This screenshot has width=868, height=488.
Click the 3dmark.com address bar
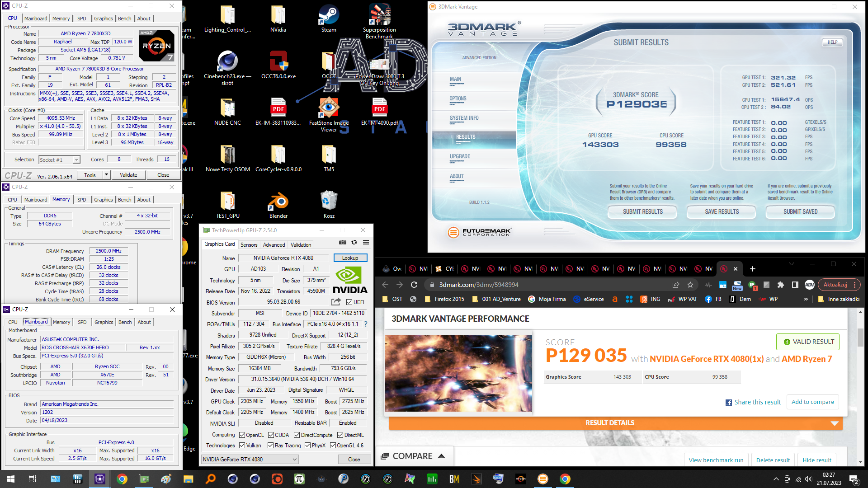[x=547, y=285]
